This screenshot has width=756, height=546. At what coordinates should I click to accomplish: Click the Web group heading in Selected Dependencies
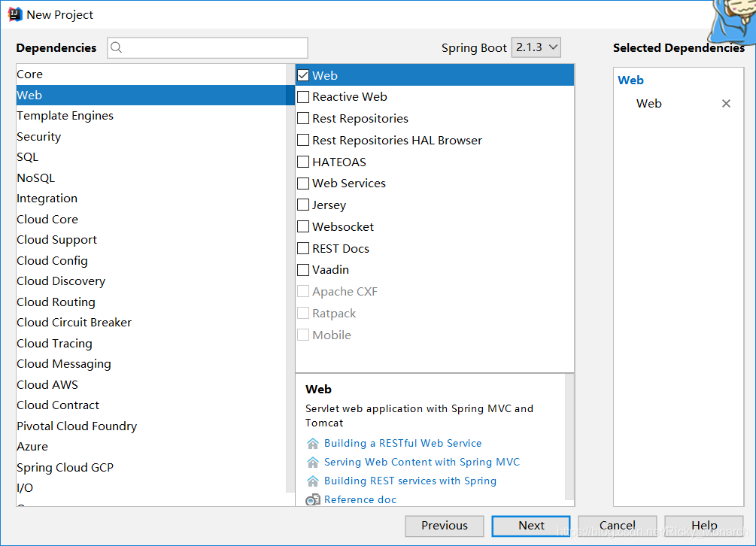click(630, 80)
